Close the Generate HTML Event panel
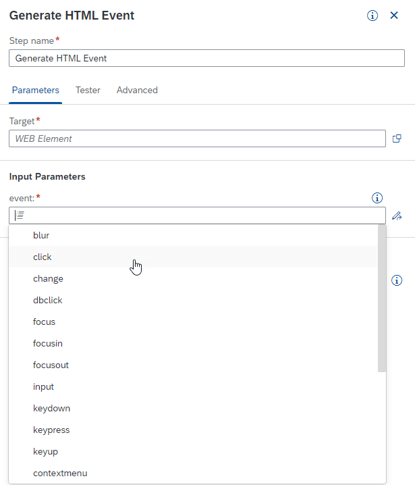 pos(394,15)
